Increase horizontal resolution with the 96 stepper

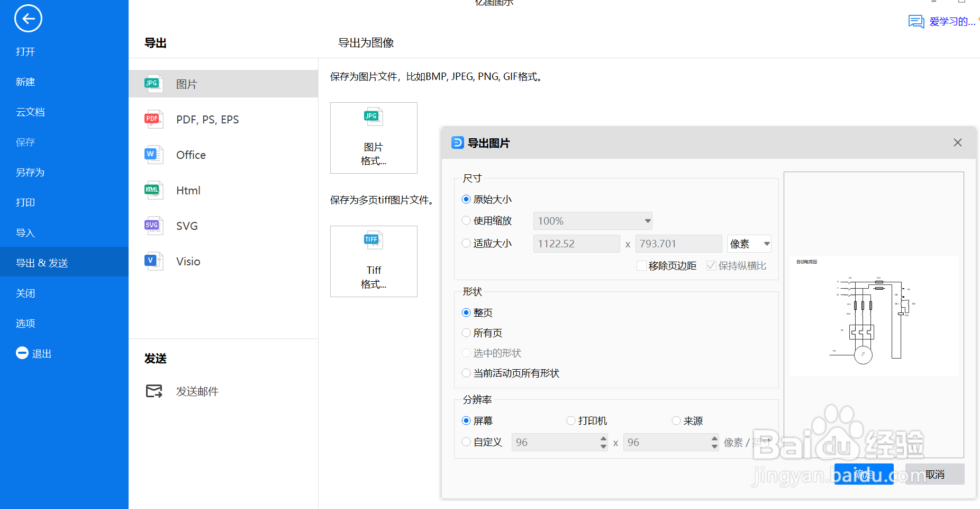[x=603, y=439]
